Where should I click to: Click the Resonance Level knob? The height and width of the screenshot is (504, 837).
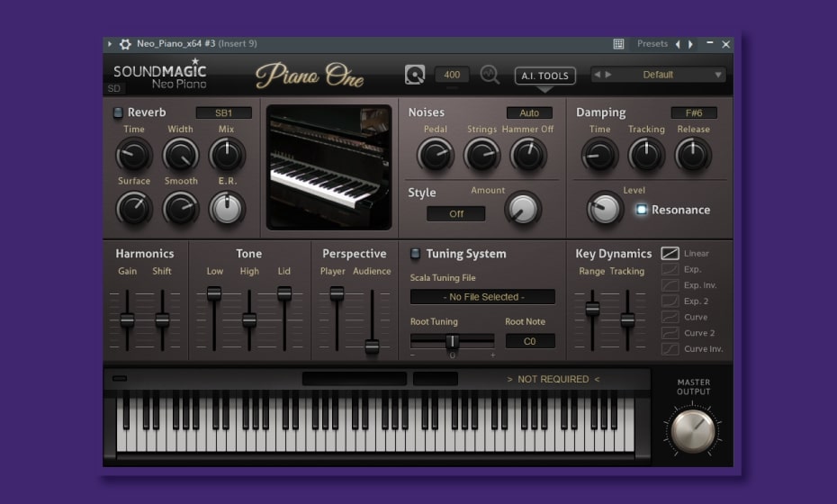[605, 208]
